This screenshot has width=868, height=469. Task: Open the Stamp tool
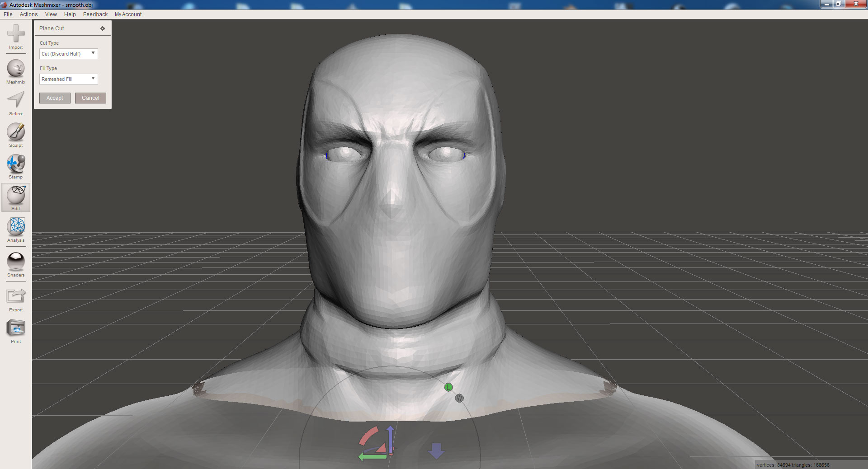pos(16,167)
